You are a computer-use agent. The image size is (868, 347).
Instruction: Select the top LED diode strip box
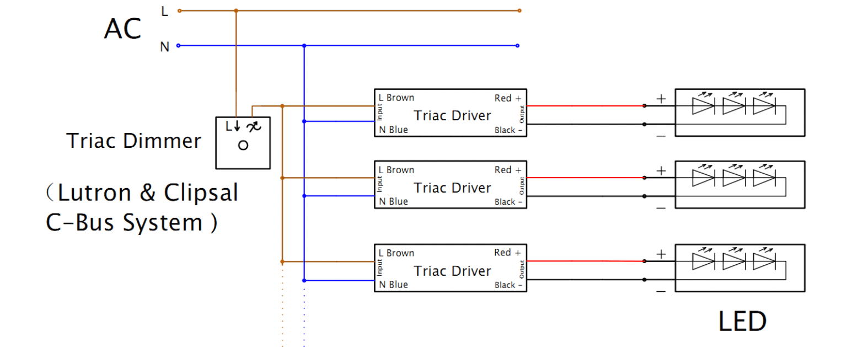click(740, 113)
